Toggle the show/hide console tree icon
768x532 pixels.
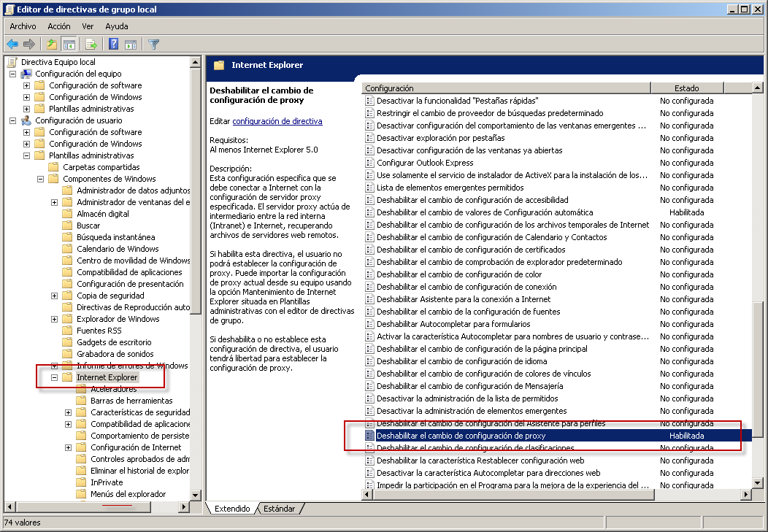69,45
